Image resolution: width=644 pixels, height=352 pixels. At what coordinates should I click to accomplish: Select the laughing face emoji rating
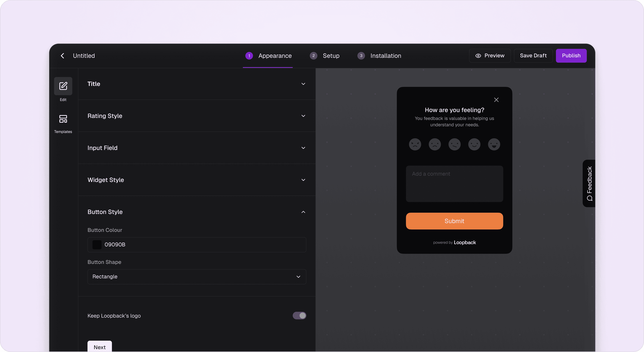[x=494, y=144]
